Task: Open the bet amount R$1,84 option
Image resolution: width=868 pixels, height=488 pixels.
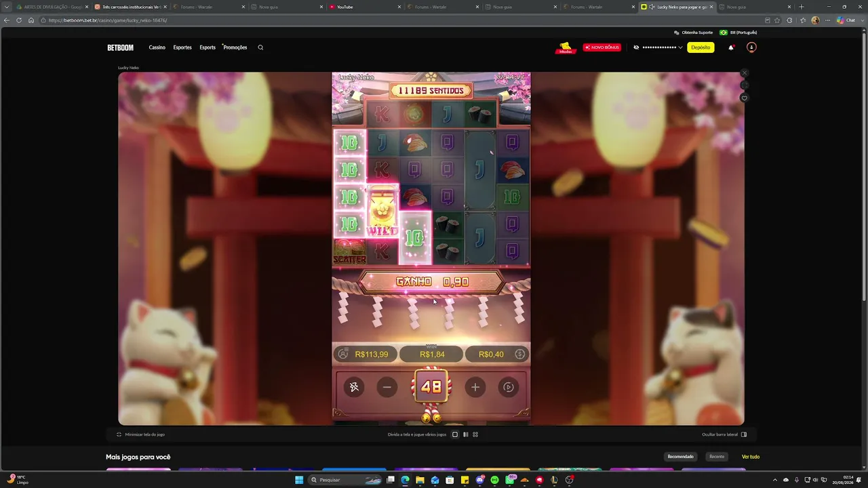Action: pos(432,354)
